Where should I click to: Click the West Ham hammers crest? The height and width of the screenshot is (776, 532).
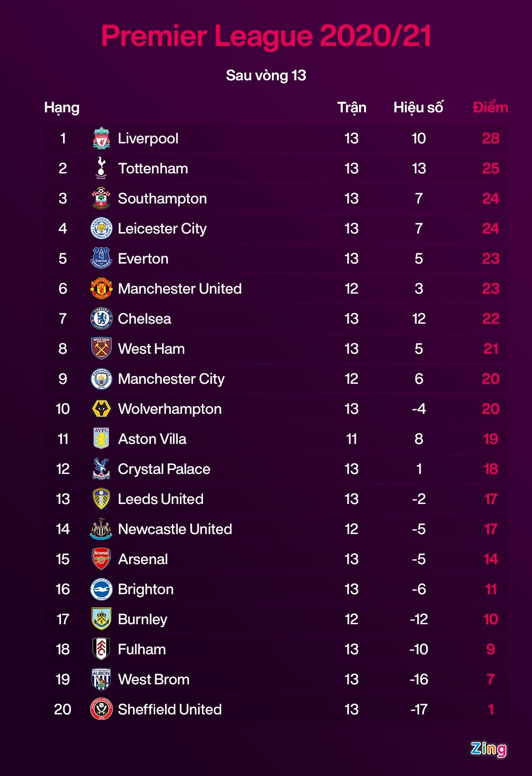click(101, 349)
